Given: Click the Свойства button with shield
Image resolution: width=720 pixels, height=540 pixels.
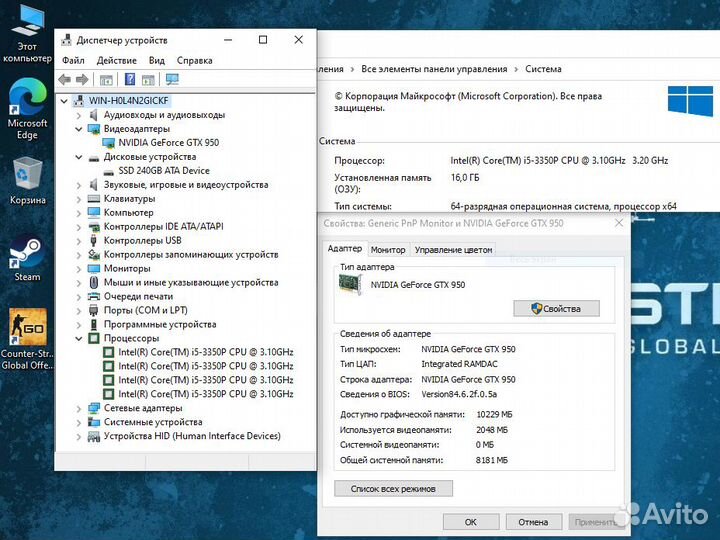Looking at the screenshot, I should tap(556, 309).
